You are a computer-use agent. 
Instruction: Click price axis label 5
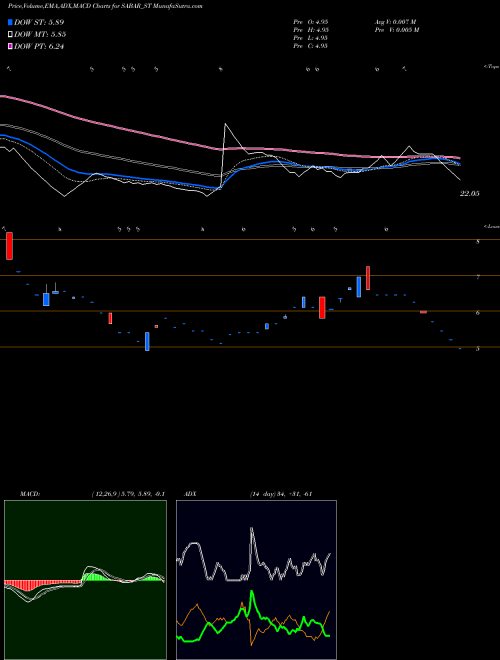[x=478, y=349]
